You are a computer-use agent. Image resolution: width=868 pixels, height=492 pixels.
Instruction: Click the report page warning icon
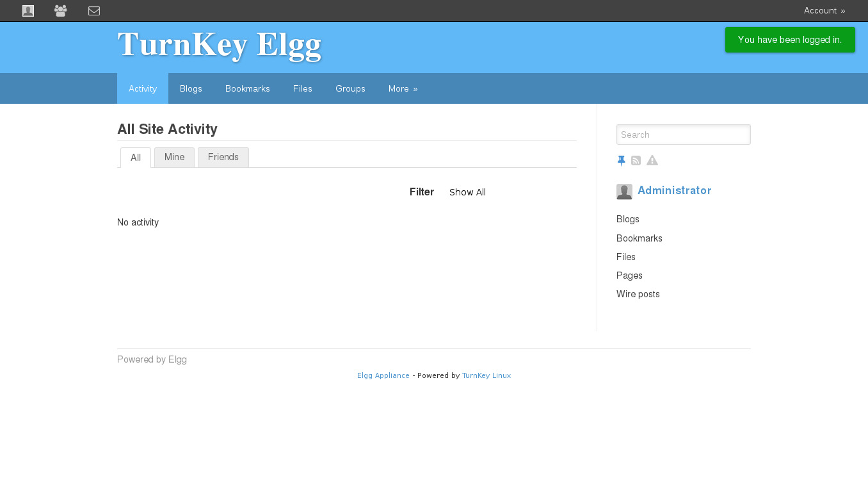pos(652,161)
